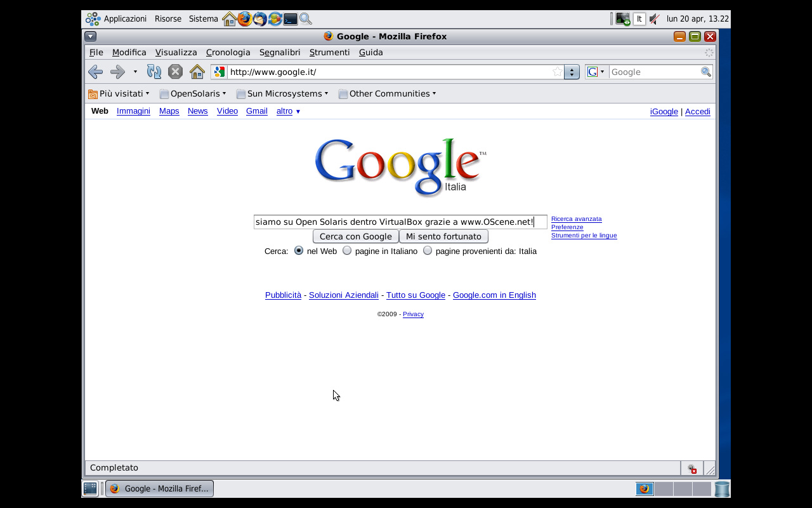Click the search magnifier in the search box
Image resolution: width=812 pixels, height=508 pixels.
coord(705,72)
